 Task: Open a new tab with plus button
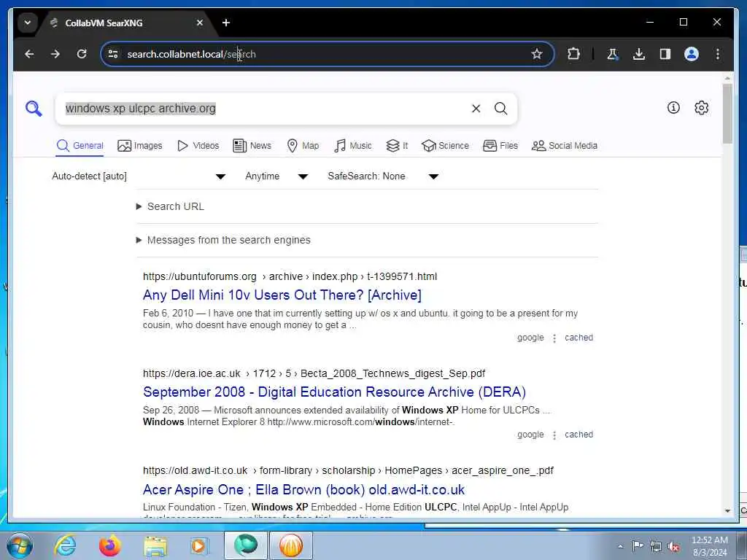tap(226, 23)
